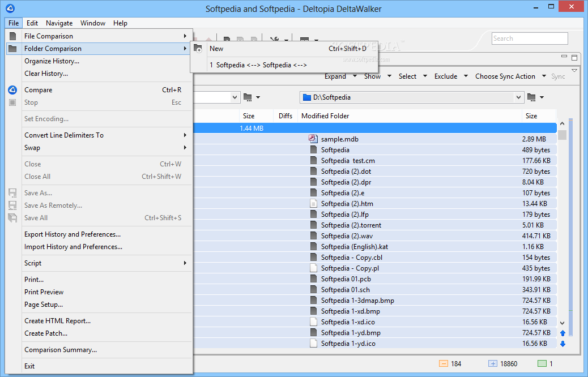Maximize the comparison panel view
Image resolution: width=588 pixels, height=377 pixels.
click(574, 57)
